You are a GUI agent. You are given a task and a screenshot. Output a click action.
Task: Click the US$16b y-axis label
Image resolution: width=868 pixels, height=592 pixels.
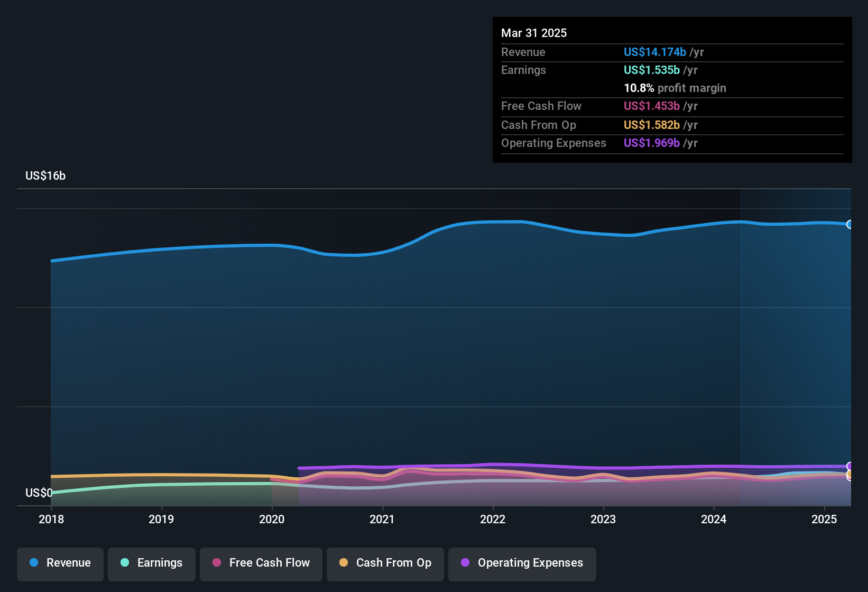[45, 176]
